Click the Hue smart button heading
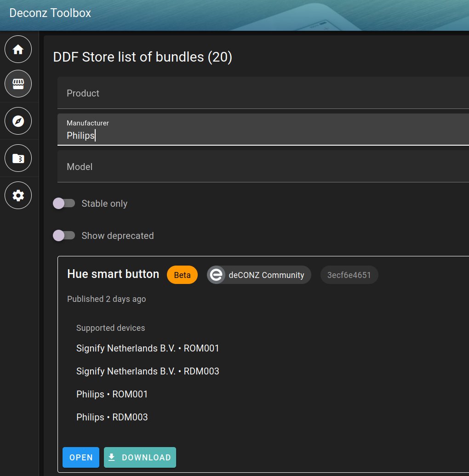This screenshot has height=476, width=469. pyautogui.click(x=113, y=274)
